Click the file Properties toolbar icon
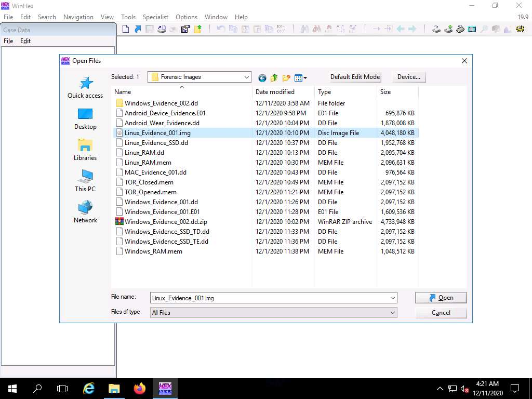The width and height of the screenshot is (532, 399). (185, 29)
